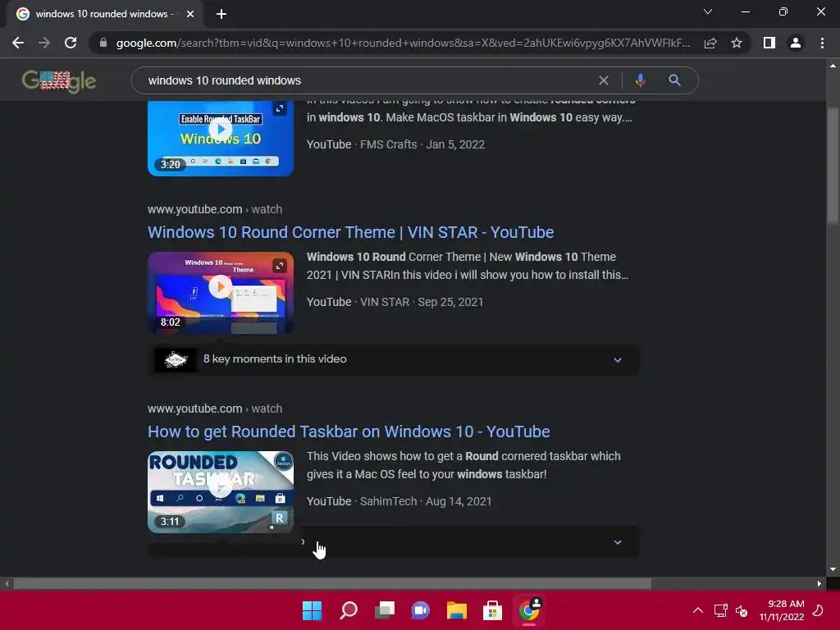The image size is (840, 630).
Task: Open a new tab with the plus button
Action: pos(221,14)
